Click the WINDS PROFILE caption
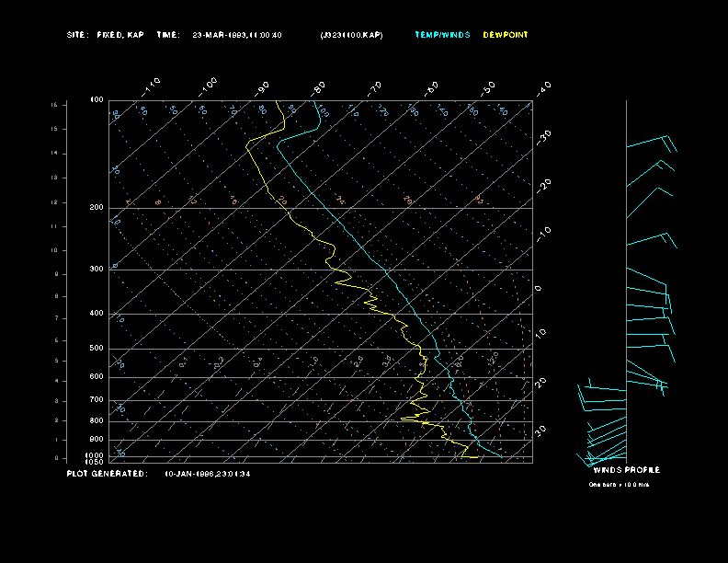 click(626, 470)
